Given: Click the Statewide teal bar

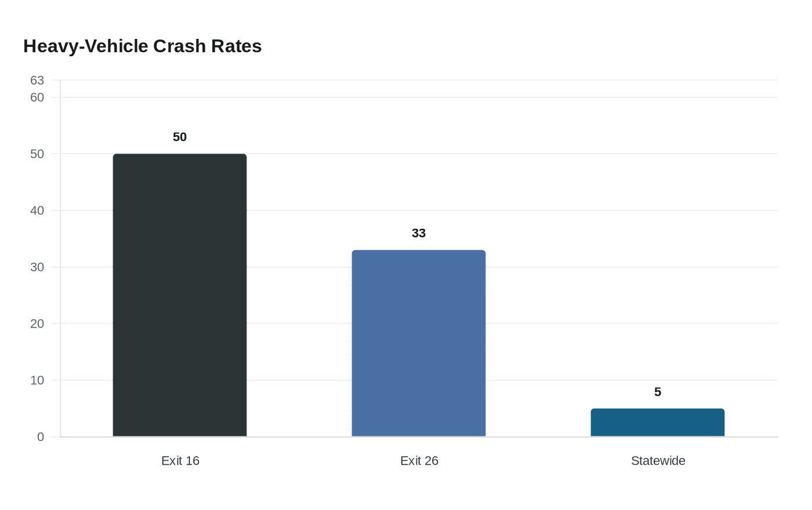Looking at the screenshot, I should 658,422.
